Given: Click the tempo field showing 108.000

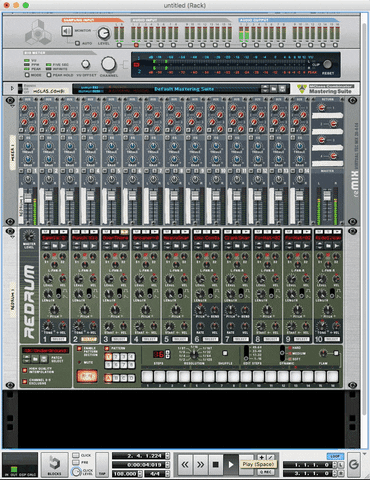Looking at the screenshot, I should [125, 473].
